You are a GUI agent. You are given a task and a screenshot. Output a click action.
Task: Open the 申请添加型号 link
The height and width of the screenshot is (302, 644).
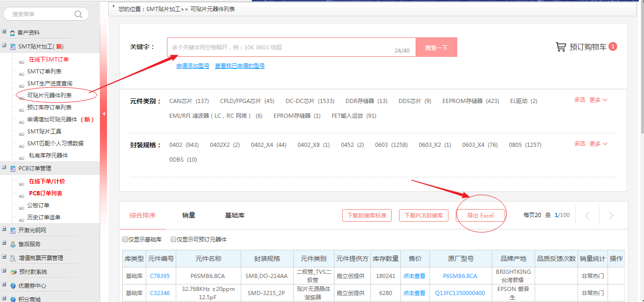[193, 66]
